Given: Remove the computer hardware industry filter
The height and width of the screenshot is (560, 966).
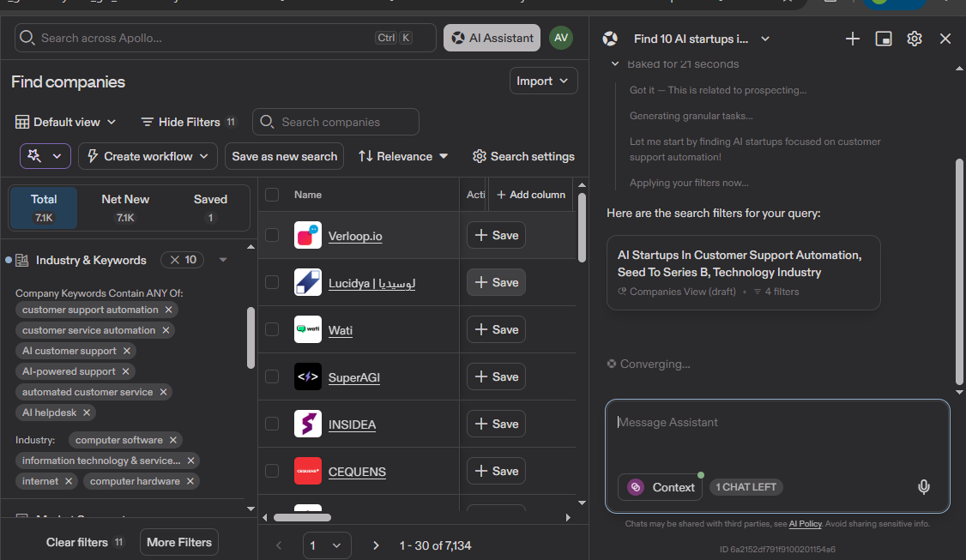Looking at the screenshot, I should [x=190, y=481].
